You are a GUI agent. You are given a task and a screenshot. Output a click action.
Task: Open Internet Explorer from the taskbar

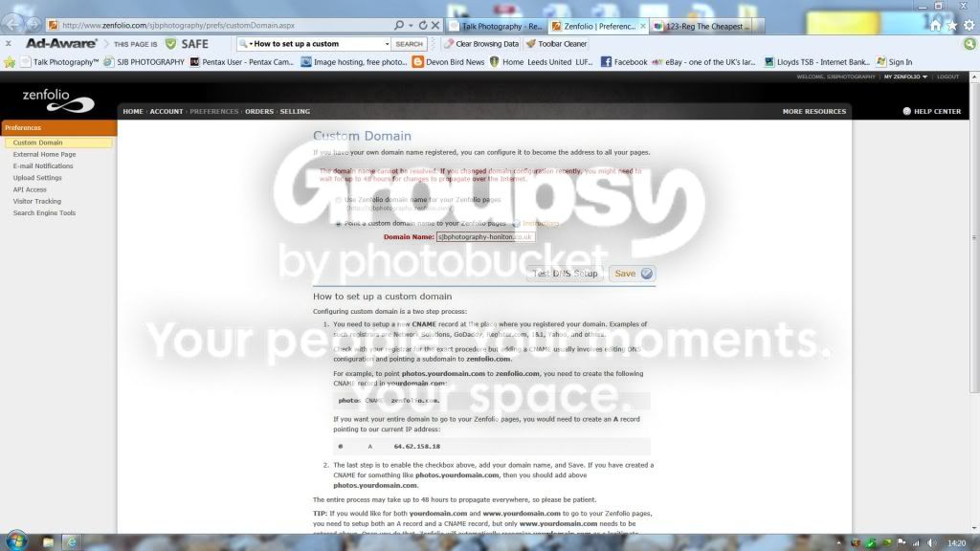71,542
